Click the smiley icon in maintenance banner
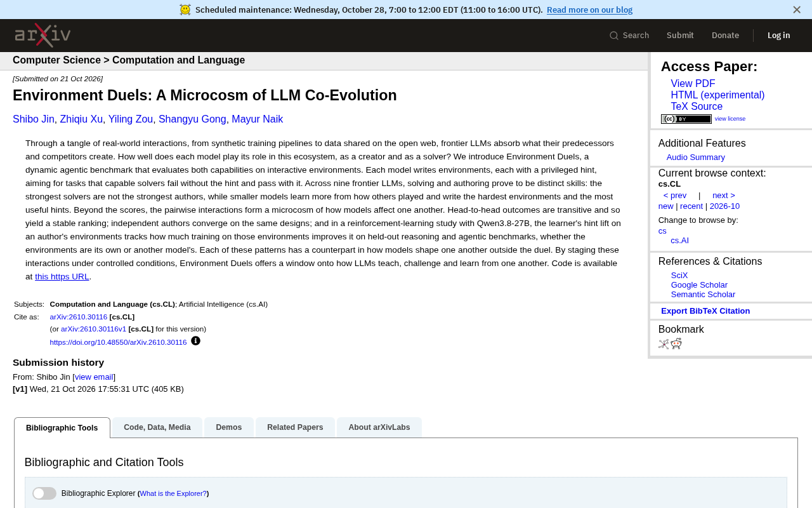 pos(185,10)
